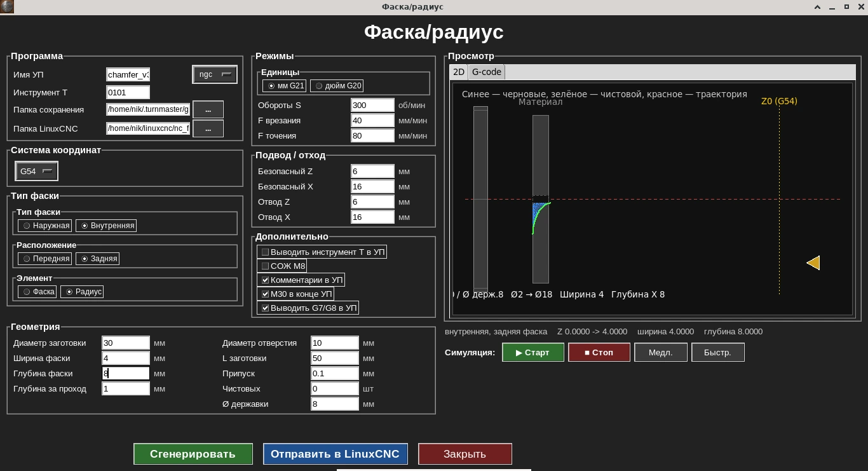
Task: Click the Отвод X field
Action: click(x=373, y=217)
